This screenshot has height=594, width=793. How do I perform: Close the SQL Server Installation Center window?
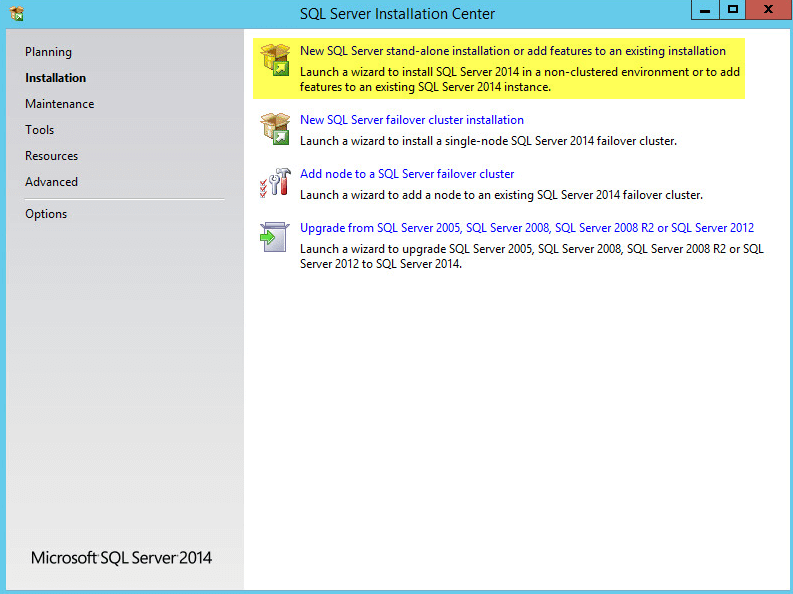click(769, 10)
